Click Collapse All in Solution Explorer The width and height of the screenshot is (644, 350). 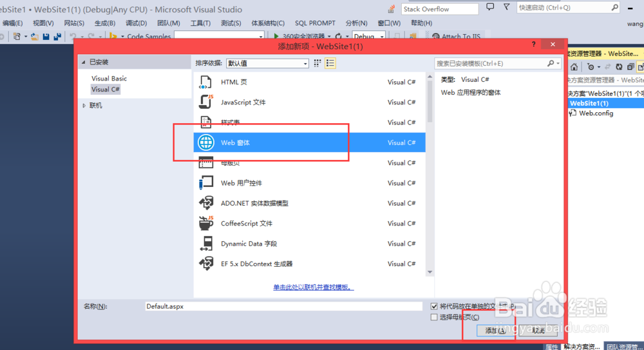pos(630,67)
